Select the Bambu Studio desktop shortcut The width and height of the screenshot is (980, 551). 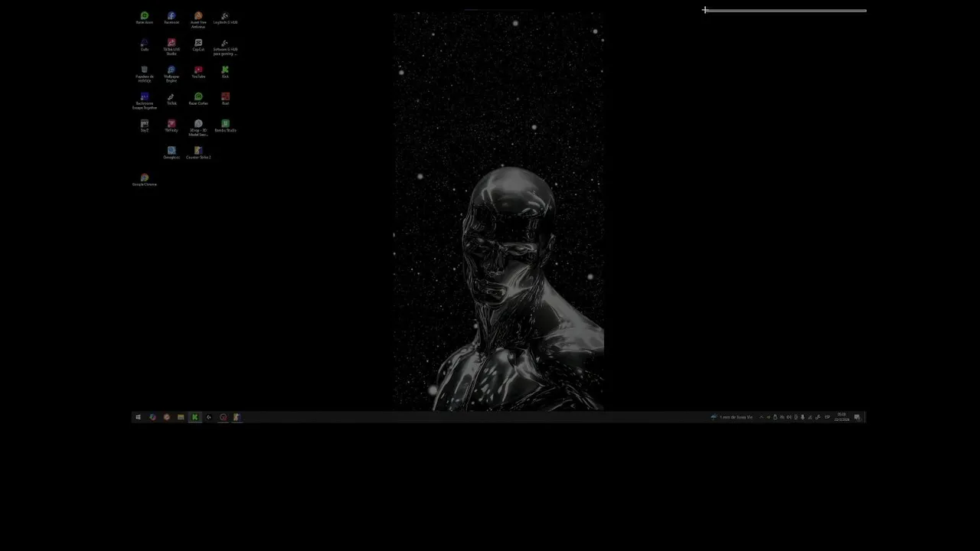(225, 126)
